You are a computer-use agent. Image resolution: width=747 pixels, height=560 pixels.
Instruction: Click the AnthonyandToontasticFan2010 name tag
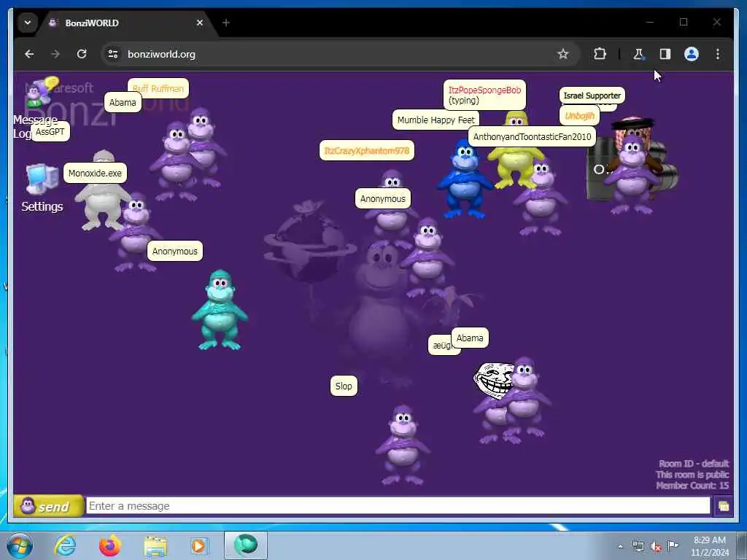coord(532,136)
